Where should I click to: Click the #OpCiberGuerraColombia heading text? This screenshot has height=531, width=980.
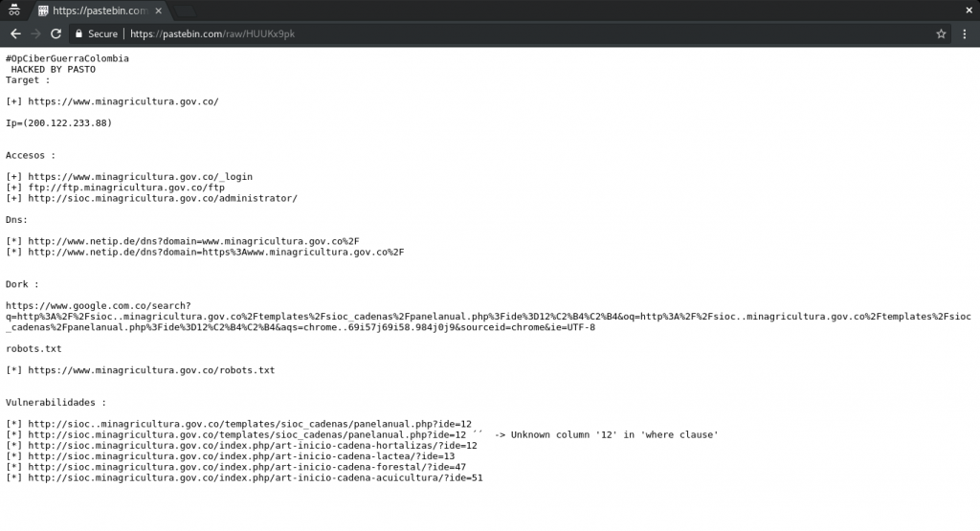[67, 58]
